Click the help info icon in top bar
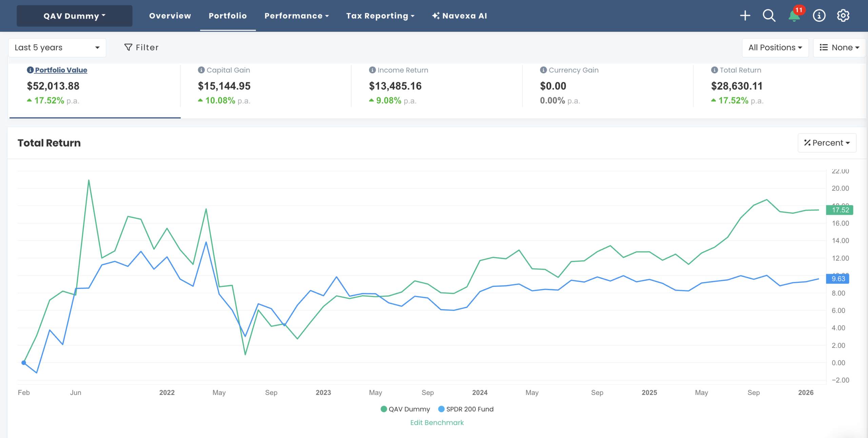The width and height of the screenshot is (868, 438). (x=819, y=16)
